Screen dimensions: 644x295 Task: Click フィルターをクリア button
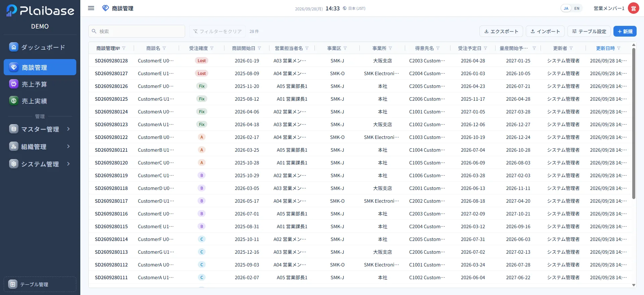(217, 31)
